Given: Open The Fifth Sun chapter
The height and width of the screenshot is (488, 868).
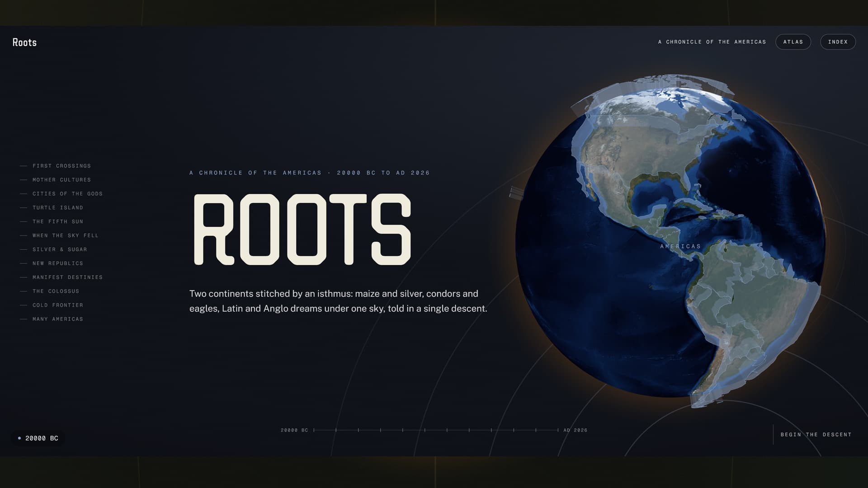Looking at the screenshot, I should tap(52, 221).
